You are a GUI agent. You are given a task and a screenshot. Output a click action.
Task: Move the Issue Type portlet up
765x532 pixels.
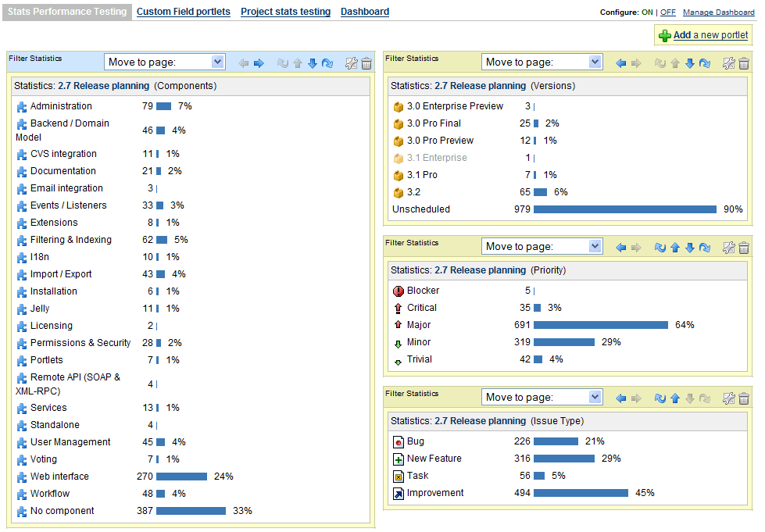coord(675,398)
